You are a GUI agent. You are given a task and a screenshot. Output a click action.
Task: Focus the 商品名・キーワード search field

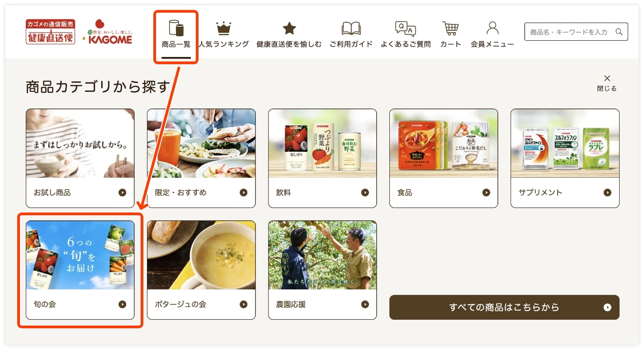(571, 32)
